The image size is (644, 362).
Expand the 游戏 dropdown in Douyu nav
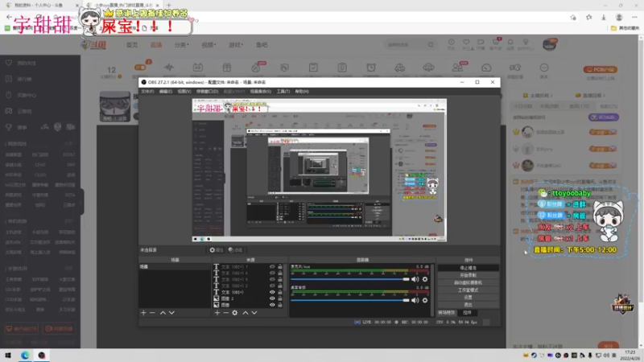[236, 45]
